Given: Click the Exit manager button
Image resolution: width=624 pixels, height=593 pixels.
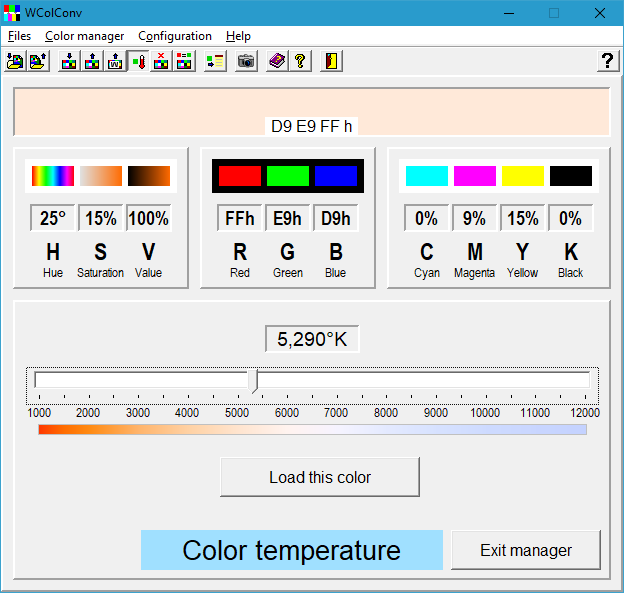Looking at the screenshot, I should click(526, 550).
